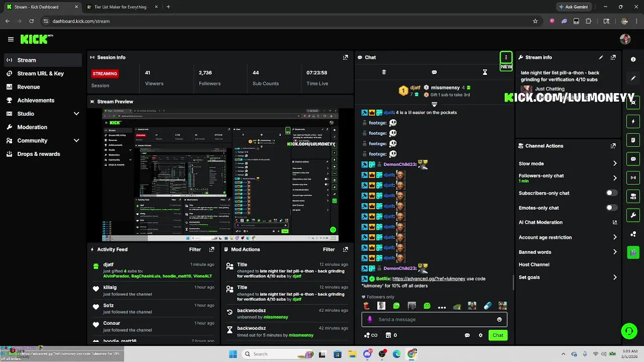
Task: Pop out the Mod Actions panel
Action: pyautogui.click(x=345, y=249)
